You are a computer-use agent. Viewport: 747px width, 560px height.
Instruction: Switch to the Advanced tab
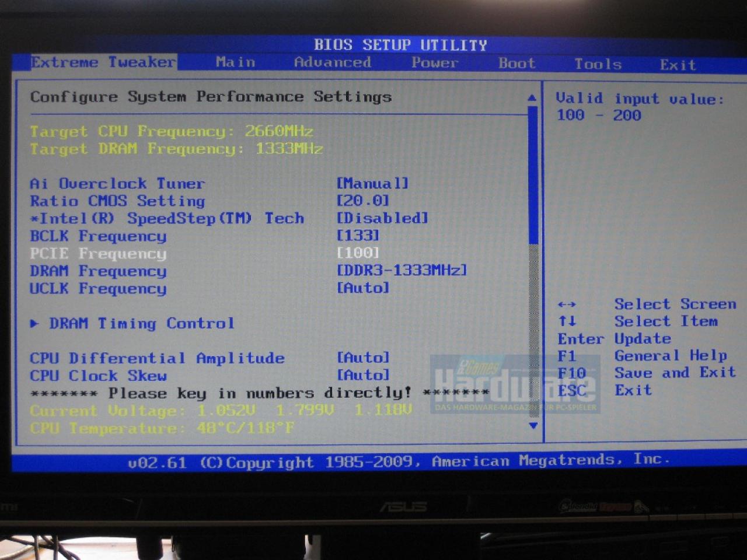pos(333,62)
